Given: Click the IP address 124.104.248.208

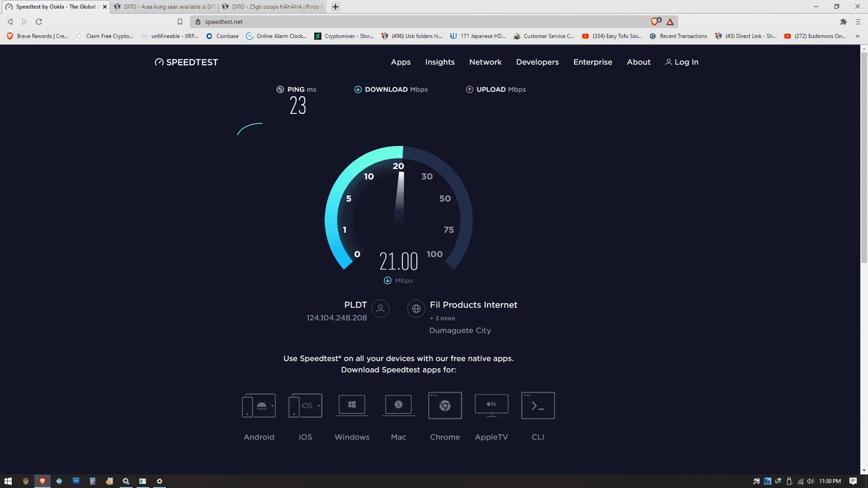Looking at the screenshot, I should point(337,318).
